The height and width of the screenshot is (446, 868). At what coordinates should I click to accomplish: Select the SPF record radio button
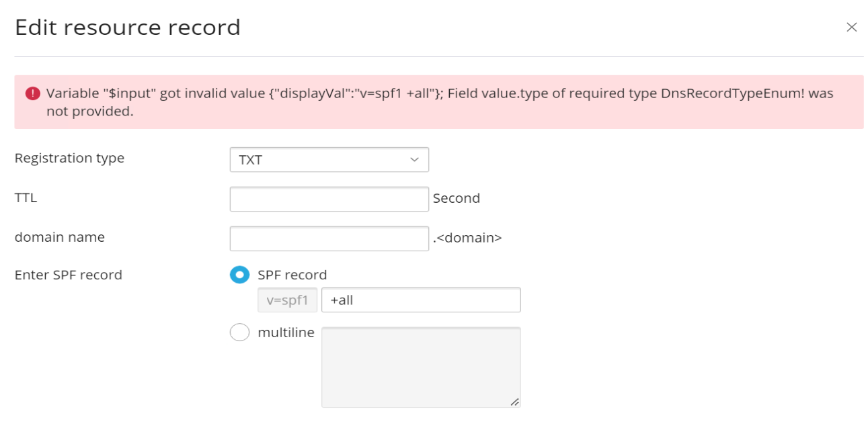pyautogui.click(x=239, y=275)
